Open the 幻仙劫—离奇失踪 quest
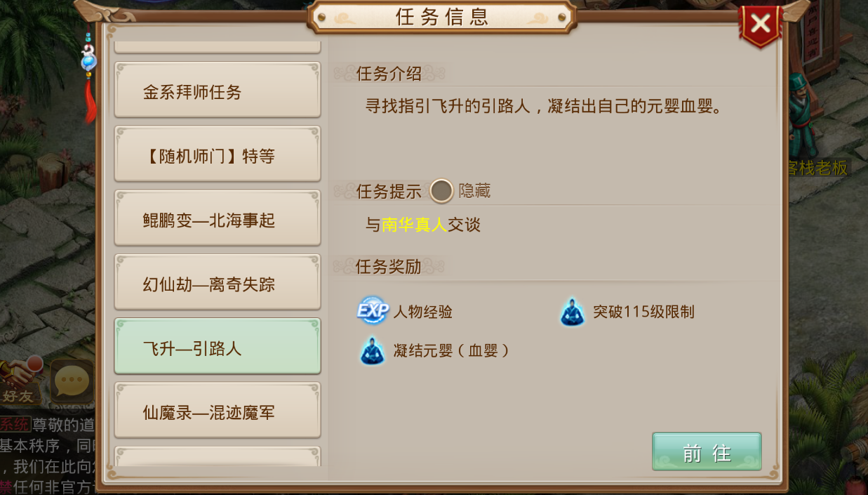The image size is (868, 495). 218,284
